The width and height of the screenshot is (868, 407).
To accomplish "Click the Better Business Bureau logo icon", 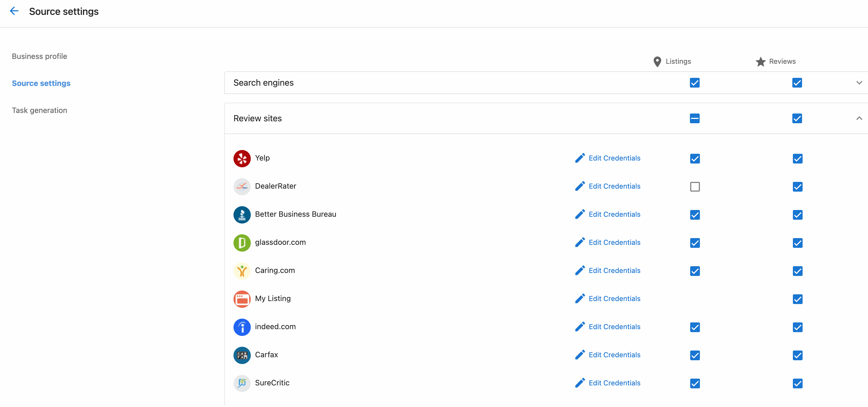I will (242, 215).
